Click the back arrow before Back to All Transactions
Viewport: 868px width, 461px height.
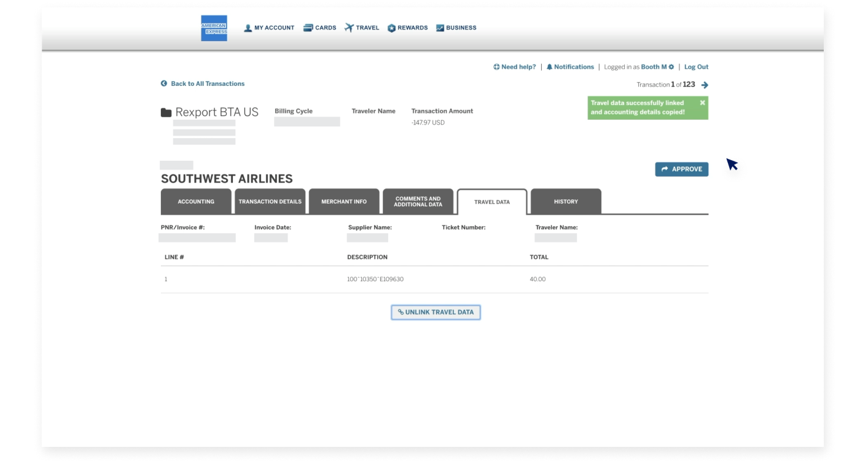pyautogui.click(x=163, y=83)
